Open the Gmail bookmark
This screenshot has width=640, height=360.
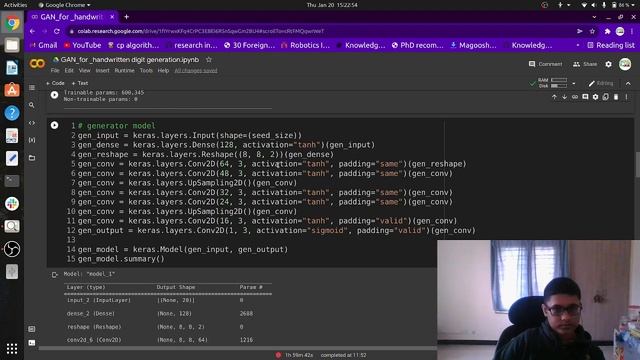click(x=43, y=45)
